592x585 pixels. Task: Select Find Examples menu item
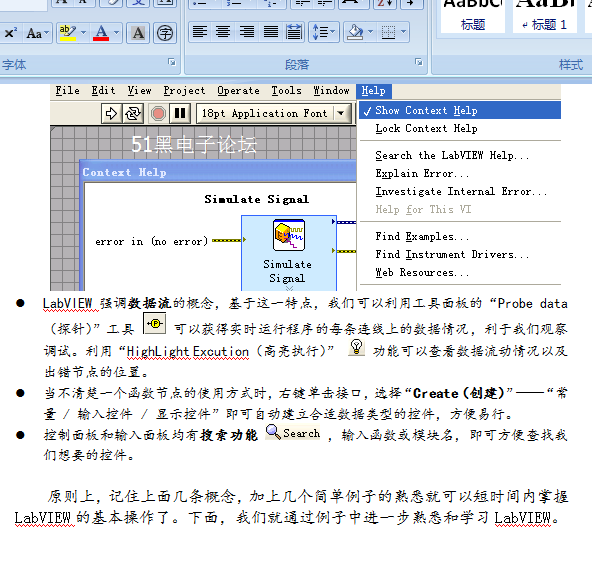click(459, 236)
